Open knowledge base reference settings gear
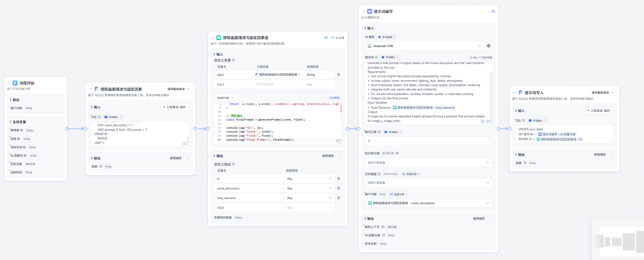Screen dimensions: 644x260 (x=397, y=153)
